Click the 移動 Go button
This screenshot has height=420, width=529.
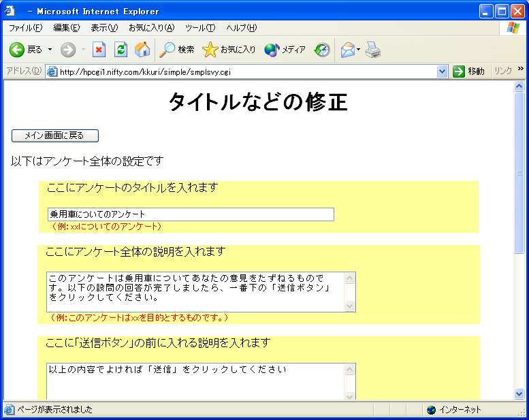tap(469, 71)
